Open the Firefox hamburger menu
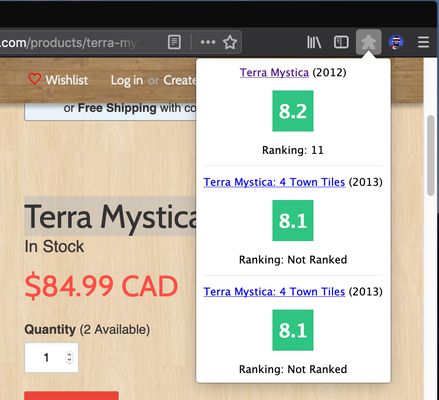Image resolution: width=439 pixels, height=400 pixels. coord(423,42)
